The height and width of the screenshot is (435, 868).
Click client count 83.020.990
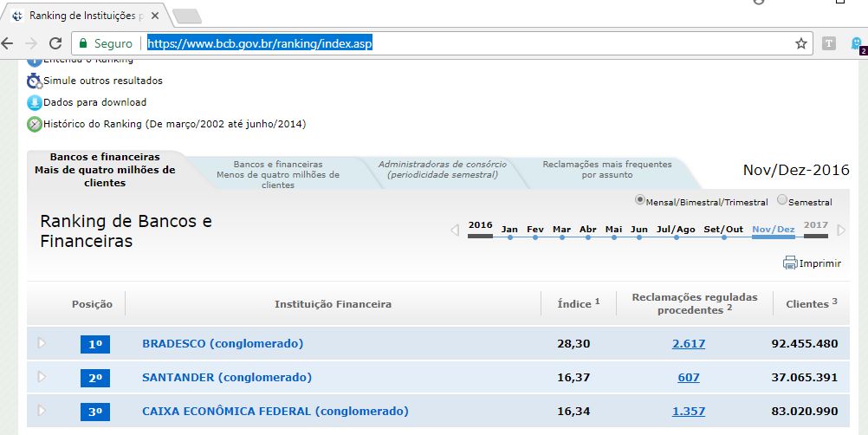(805, 412)
